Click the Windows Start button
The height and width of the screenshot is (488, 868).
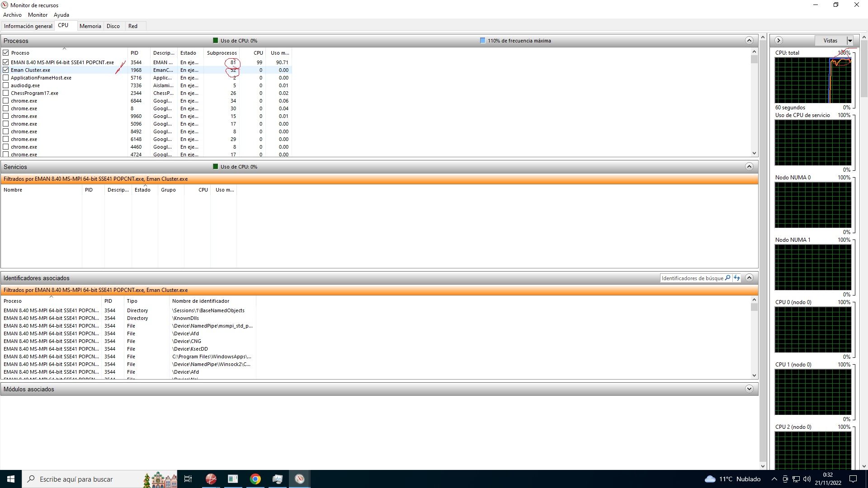(11, 479)
